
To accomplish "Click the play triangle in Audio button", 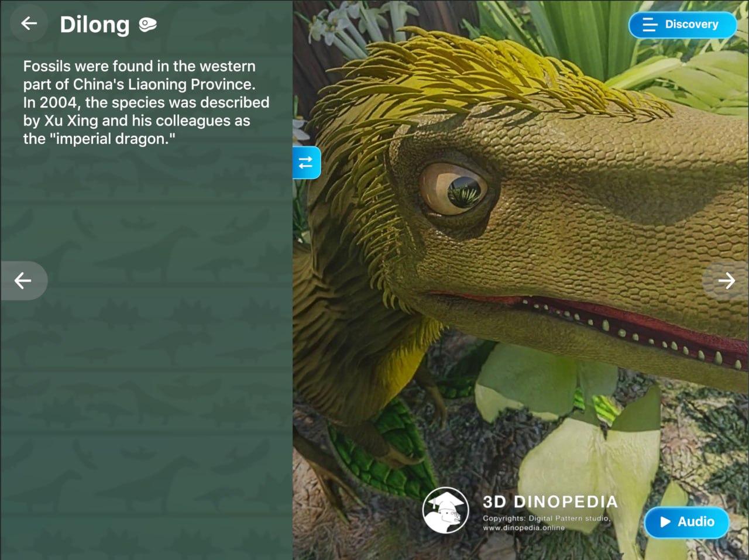I will [x=665, y=522].
